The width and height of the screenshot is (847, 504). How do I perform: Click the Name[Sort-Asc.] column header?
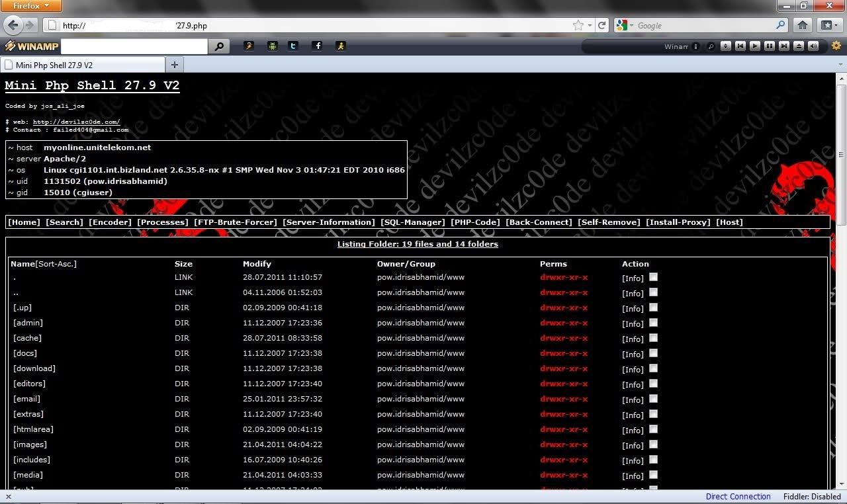(x=44, y=264)
